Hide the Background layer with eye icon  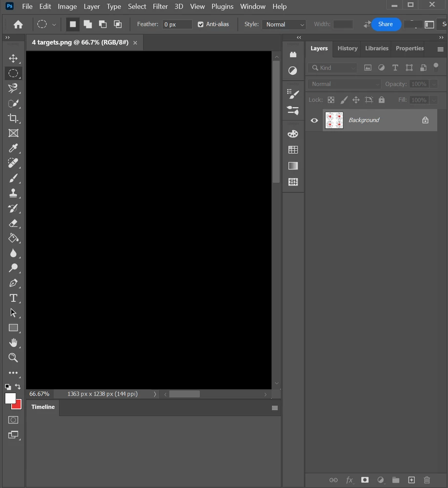314,121
